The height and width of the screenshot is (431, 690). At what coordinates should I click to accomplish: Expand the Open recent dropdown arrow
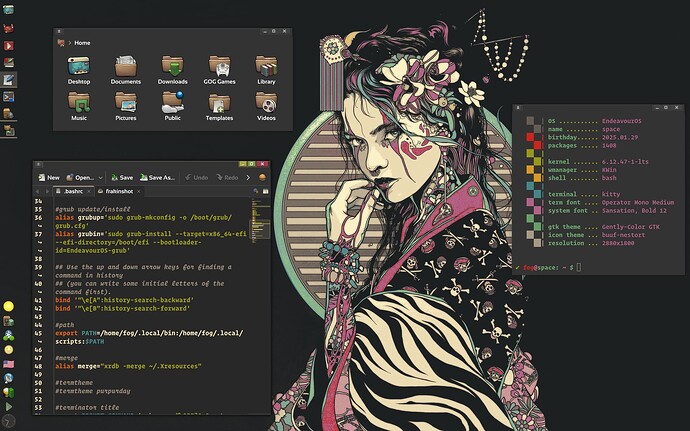[100, 177]
